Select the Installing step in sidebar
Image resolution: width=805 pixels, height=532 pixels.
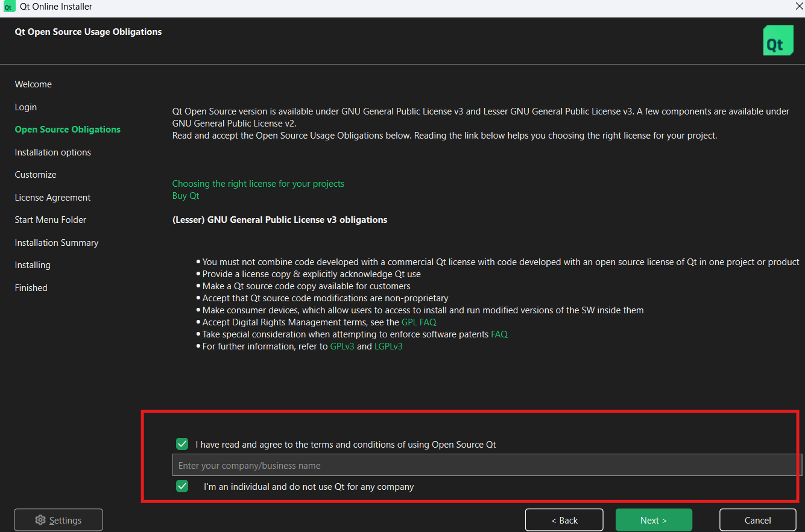(x=33, y=265)
